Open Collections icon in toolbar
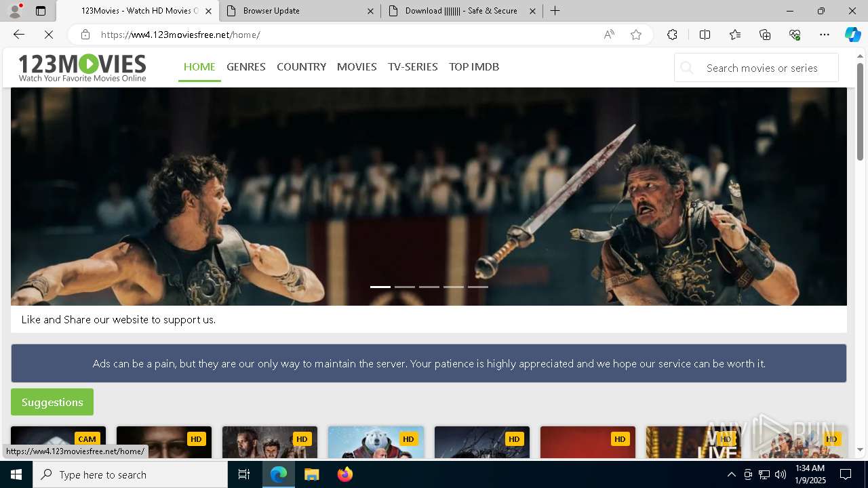 (x=765, y=35)
